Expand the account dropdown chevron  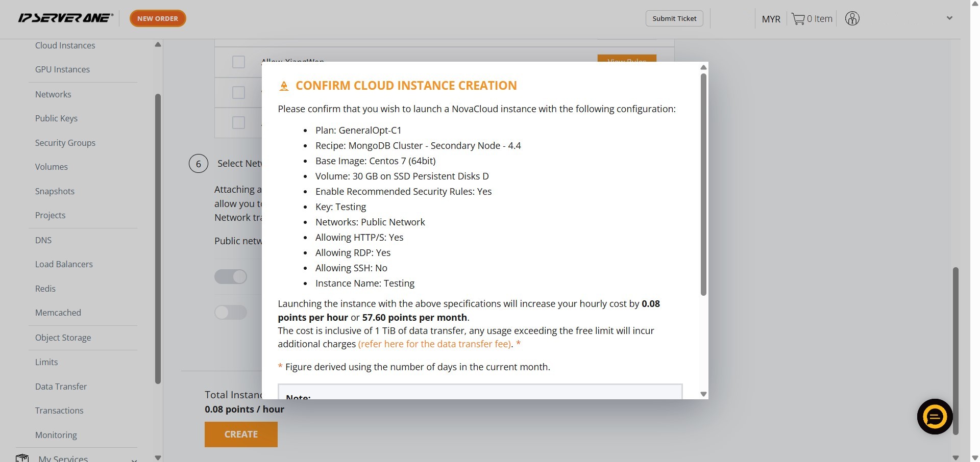[x=949, y=18]
